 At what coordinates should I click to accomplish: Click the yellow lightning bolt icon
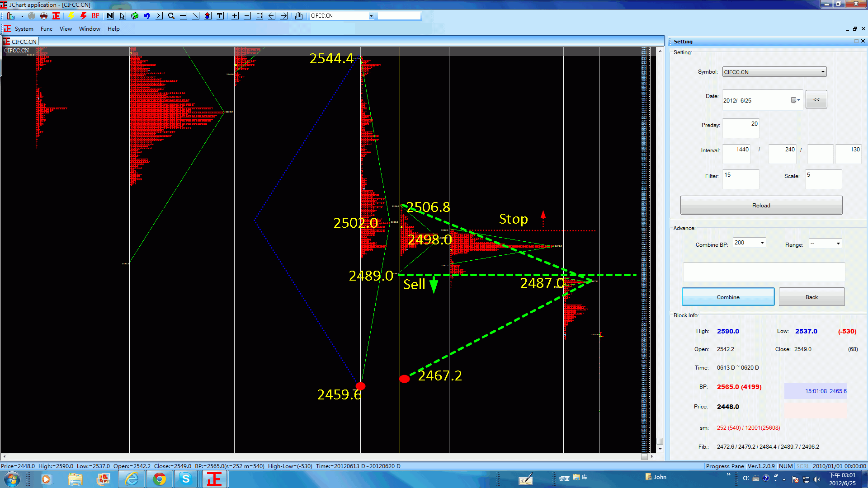pyautogui.click(x=71, y=16)
